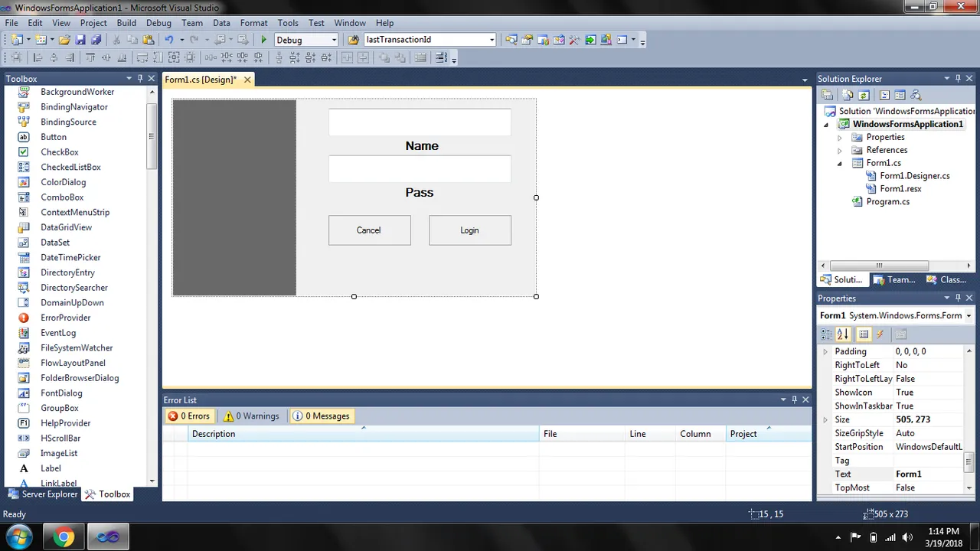Open the Form1 object selector dropdown in Properties
The image size is (980, 551).
(x=969, y=315)
